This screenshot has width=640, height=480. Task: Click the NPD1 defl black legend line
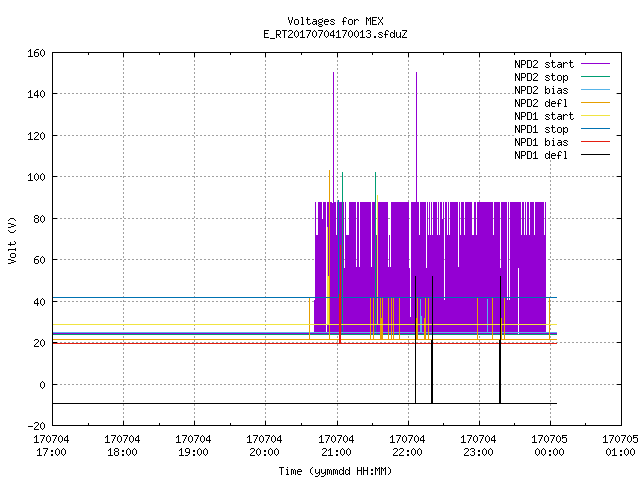[595, 155]
